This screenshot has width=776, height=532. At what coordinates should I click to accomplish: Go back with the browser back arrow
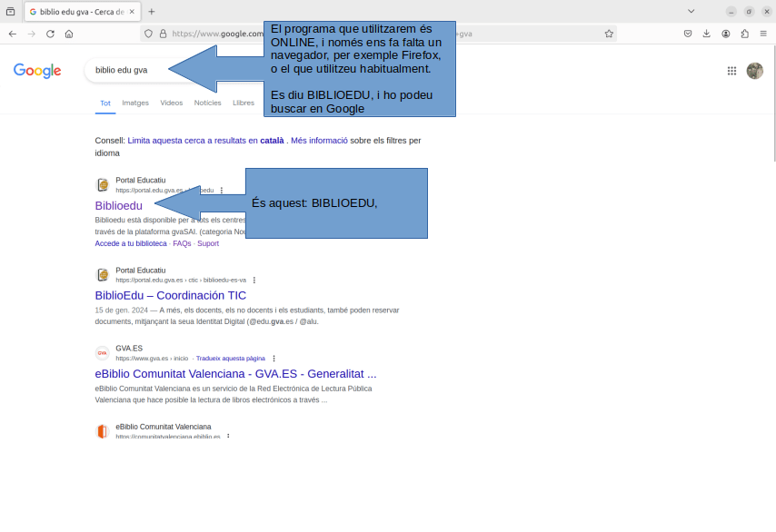13,34
